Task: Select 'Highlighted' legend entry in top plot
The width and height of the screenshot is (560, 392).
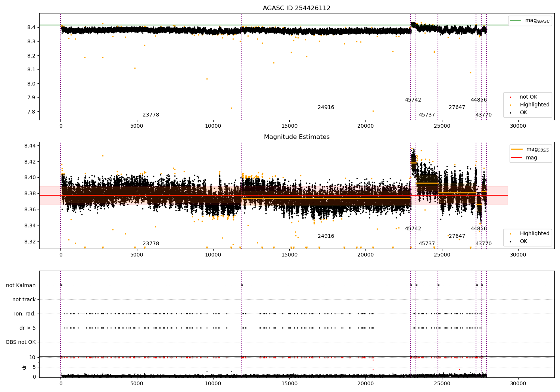Action: tap(534, 105)
